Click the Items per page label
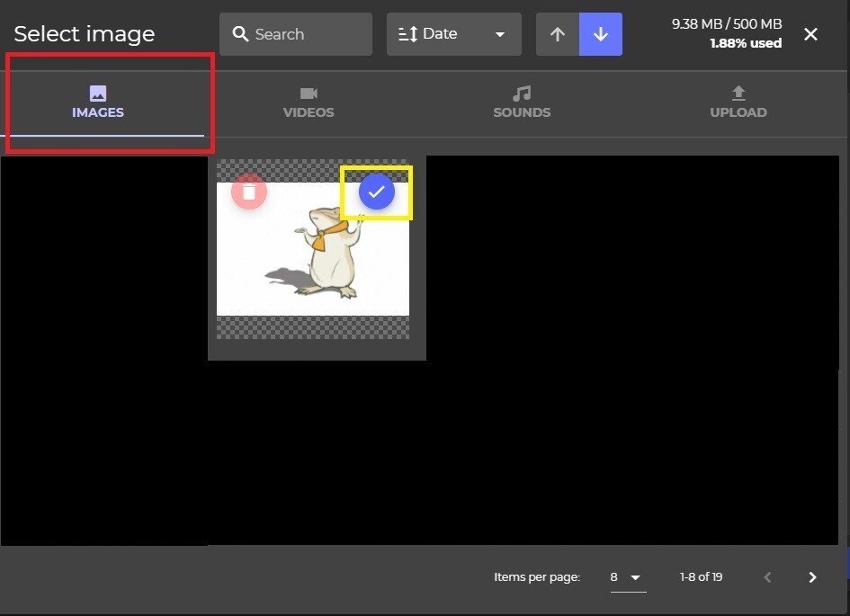This screenshot has width=850, height=616. coord(537,577)
